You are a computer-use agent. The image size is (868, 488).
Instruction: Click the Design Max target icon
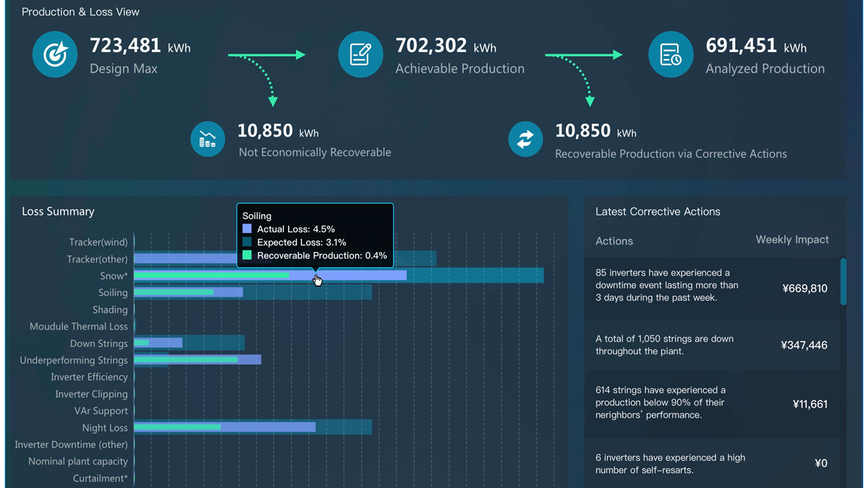(x=55, y=55)
